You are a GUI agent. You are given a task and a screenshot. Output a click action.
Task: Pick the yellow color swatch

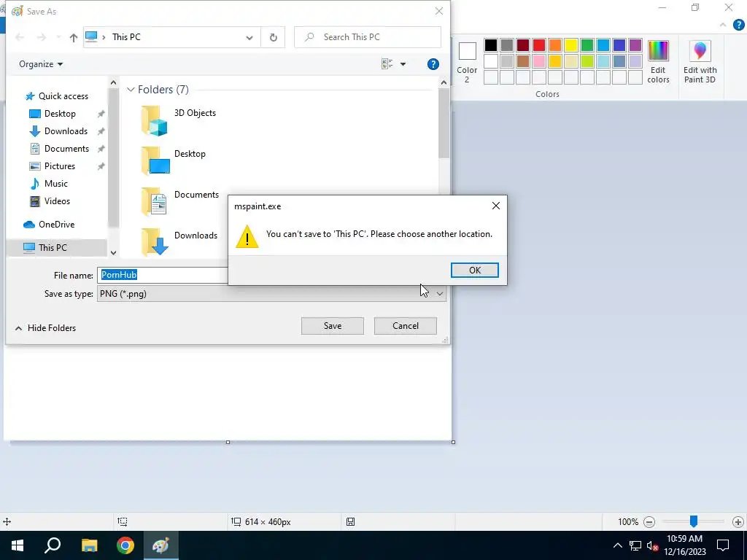pos(570,45)
